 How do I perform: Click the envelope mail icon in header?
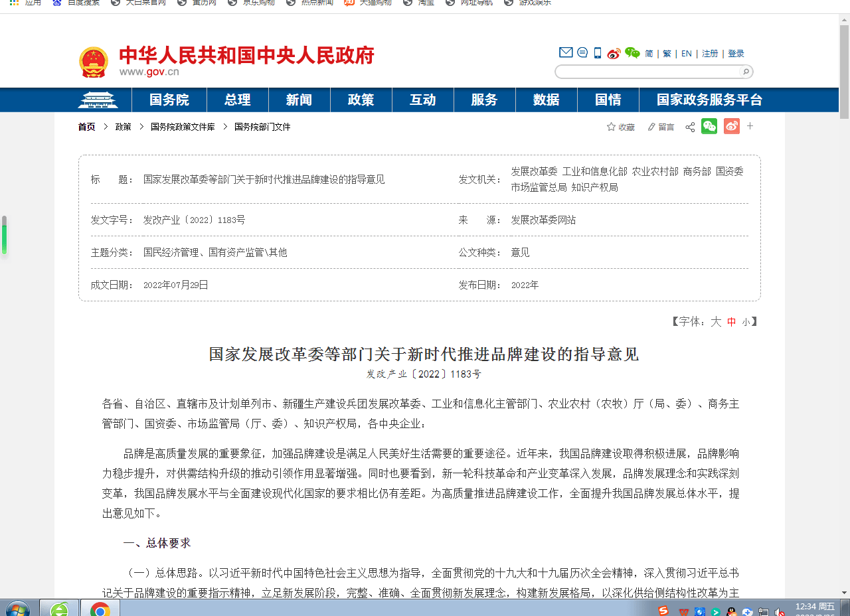[566, 52]
